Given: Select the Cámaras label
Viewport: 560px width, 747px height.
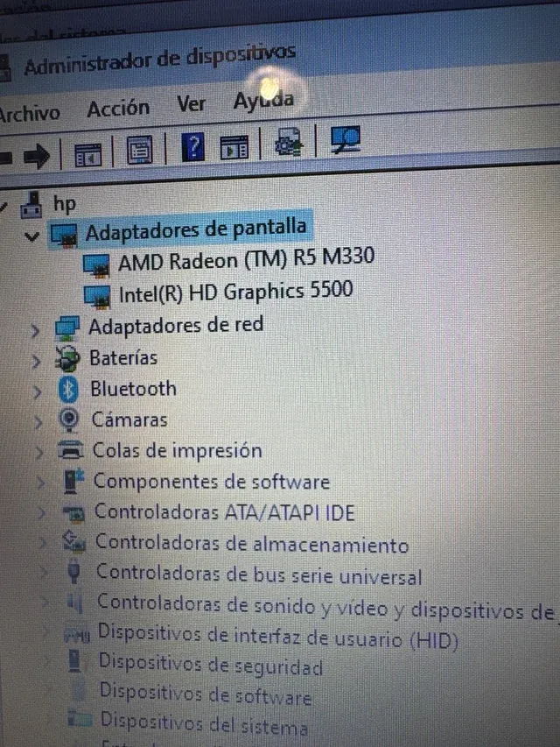Looking at the screenshot, I should click(x=129, y=419).
